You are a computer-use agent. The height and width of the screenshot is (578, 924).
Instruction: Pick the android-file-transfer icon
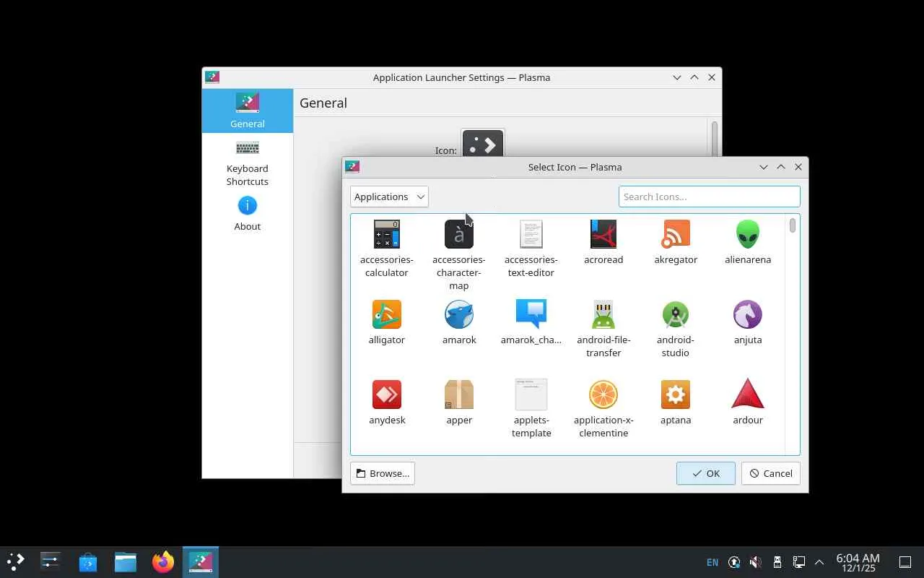tap(603, 314)
